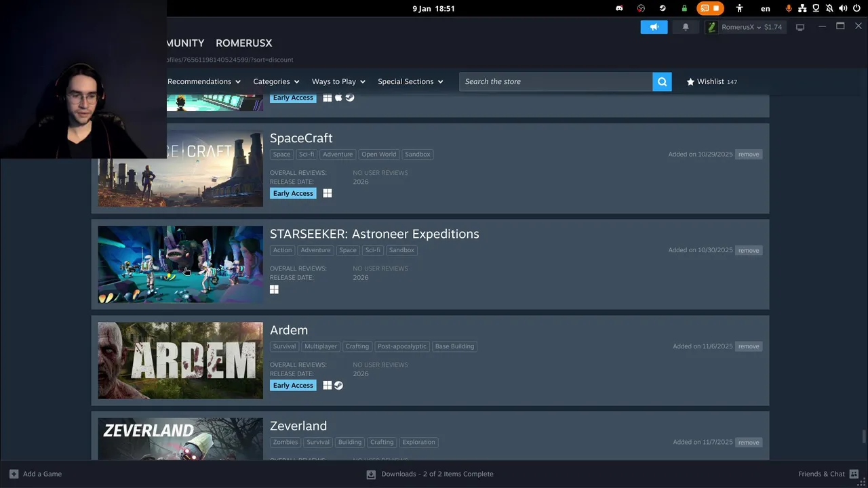Remove Zeverland from wishlist
This screenshot has height=488, width=868.
pos(749,442)
